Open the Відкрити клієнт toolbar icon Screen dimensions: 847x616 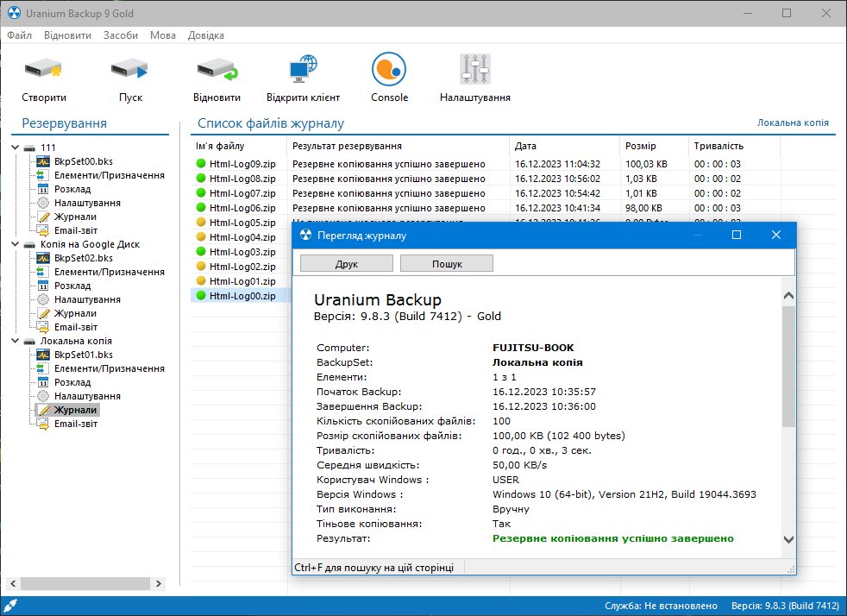[303, 69]
